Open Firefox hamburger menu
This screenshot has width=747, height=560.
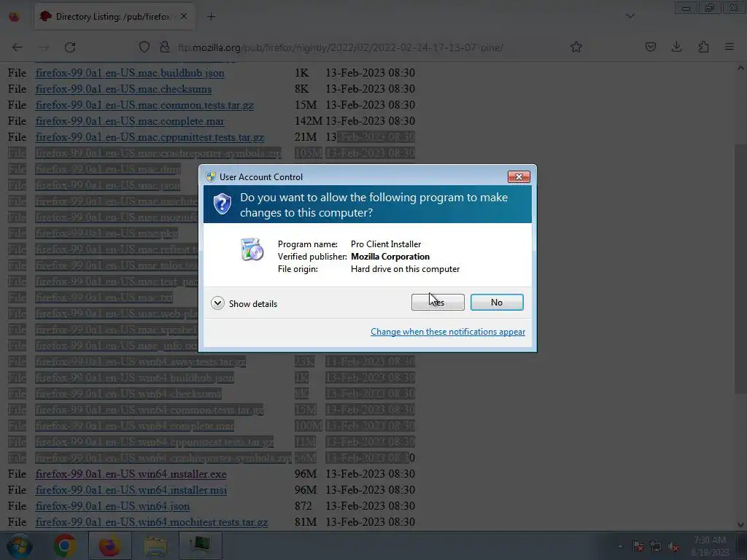pyautogui.click(x=729, y=47)
